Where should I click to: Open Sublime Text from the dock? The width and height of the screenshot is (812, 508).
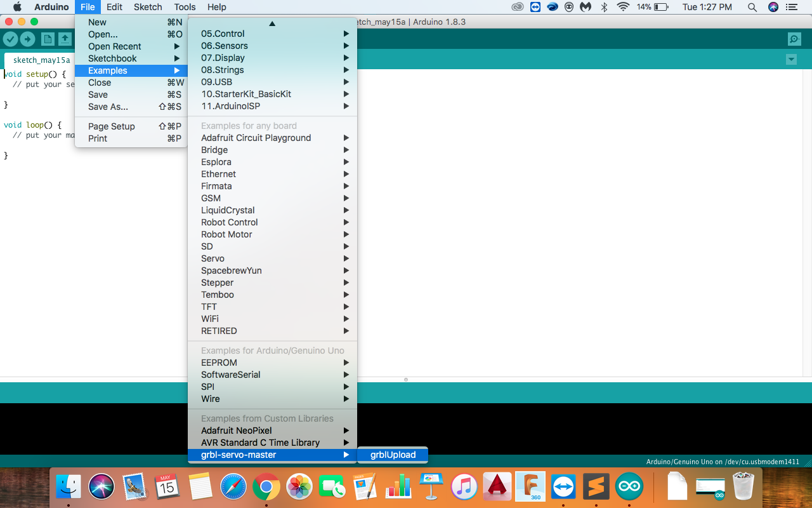point(596,488)
